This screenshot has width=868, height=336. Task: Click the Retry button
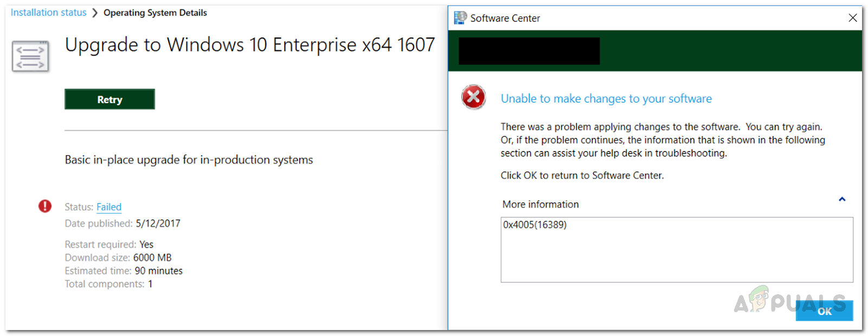click(110, 99)
